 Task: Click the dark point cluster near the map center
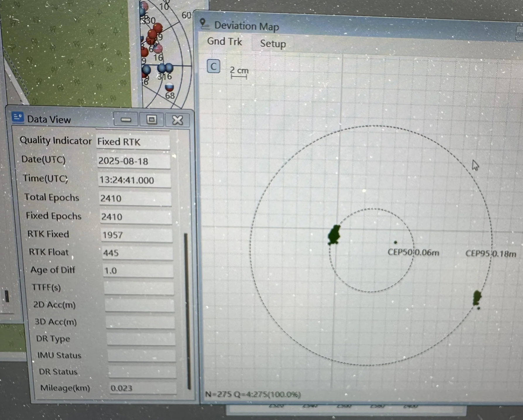pos(334,235)
